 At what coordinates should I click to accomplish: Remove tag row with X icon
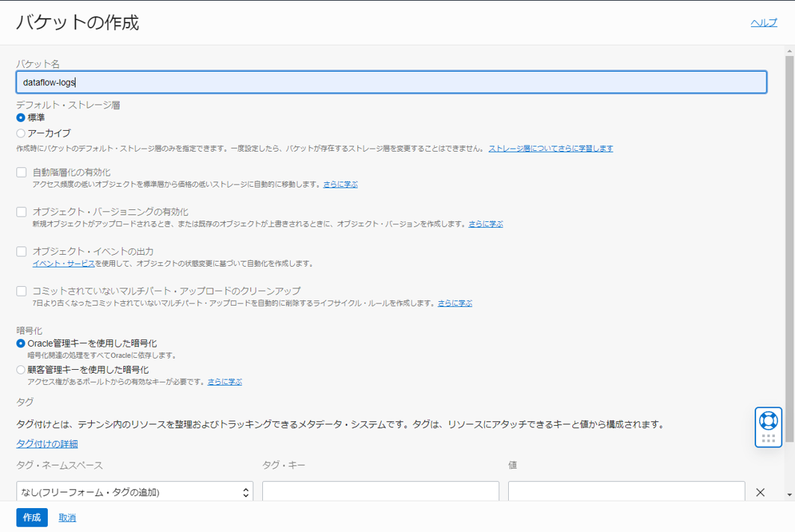pos(760,492)
